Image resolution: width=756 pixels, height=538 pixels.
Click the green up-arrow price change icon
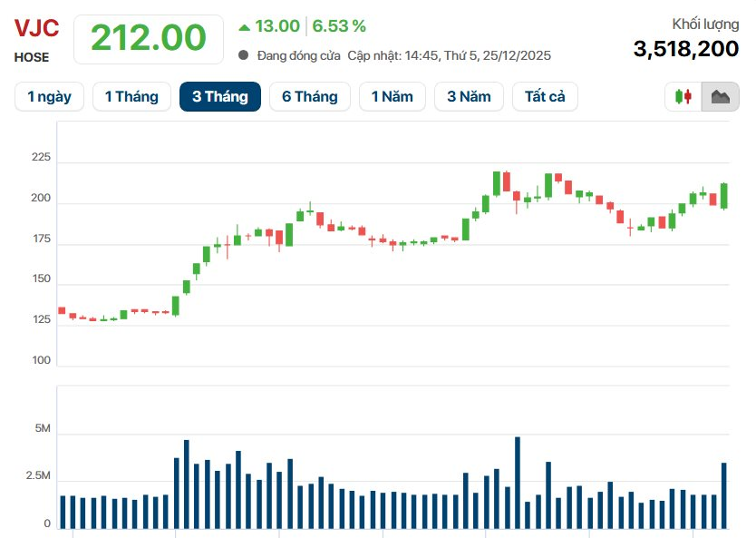click(244, 26)
